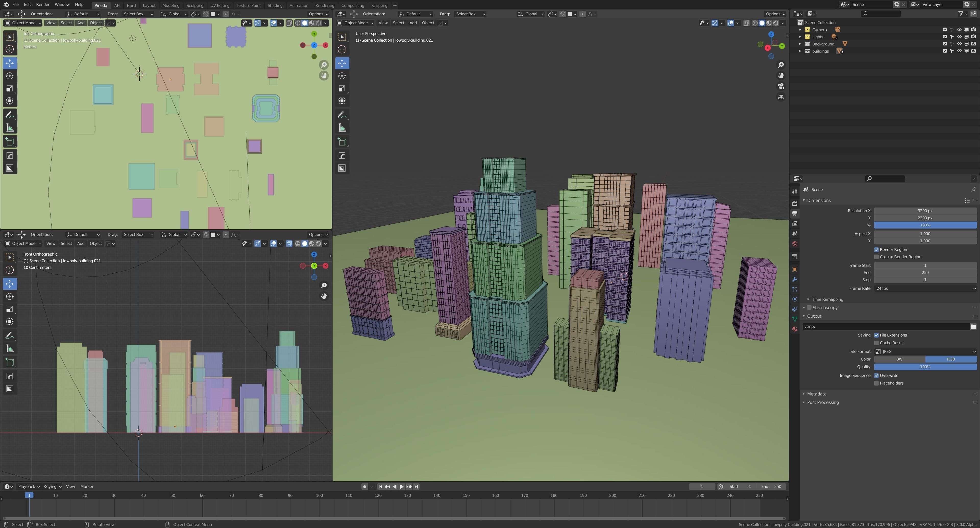The width and height of the screenshot is (980, 528).
Task: Click the pan hand icon in front viewport
Action: (x=324, y=296)
